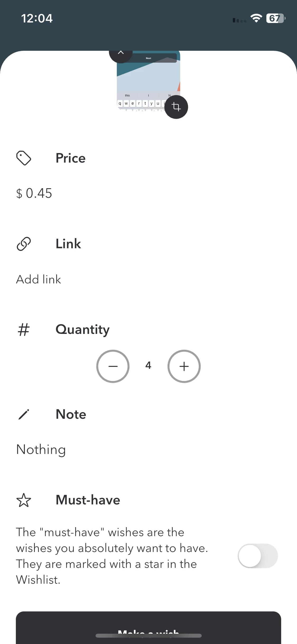Image resolution: width=297 pixels, height=644 pixels.
Task: Tap the Wi-Fi status icon
Action: click(256, 18)
